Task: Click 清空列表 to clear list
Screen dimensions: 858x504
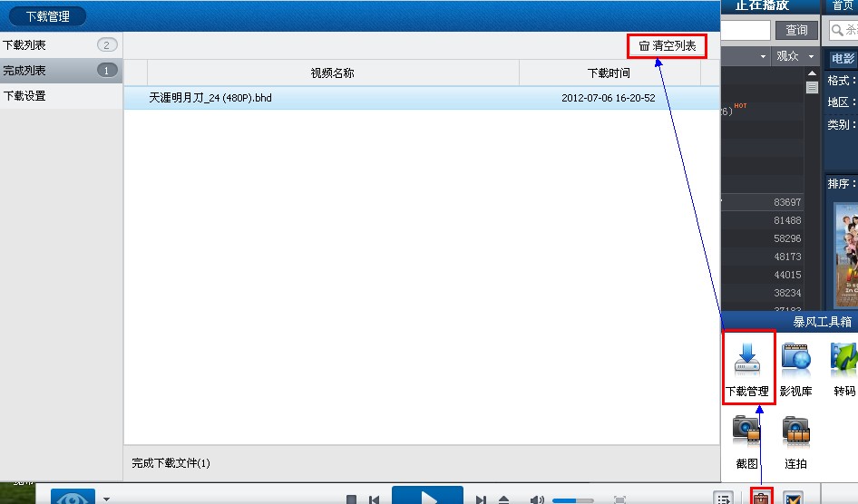Action: coord(667,46)
